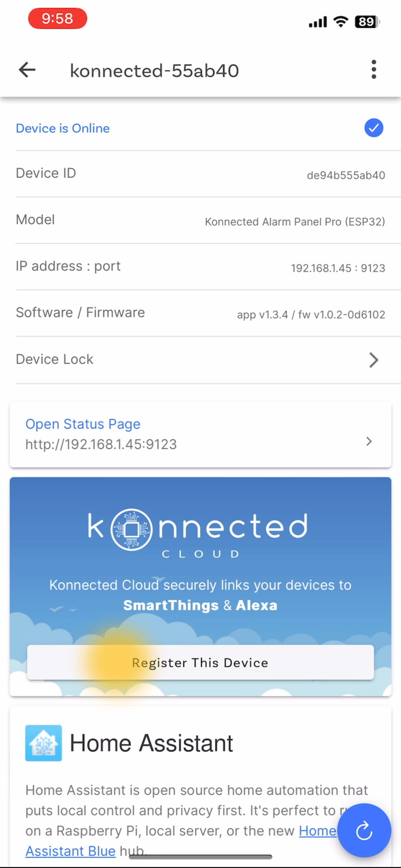This screenshot has height=868, width=401.
Task: Open the Status Page via its blue link
Action: coord(83,424)
